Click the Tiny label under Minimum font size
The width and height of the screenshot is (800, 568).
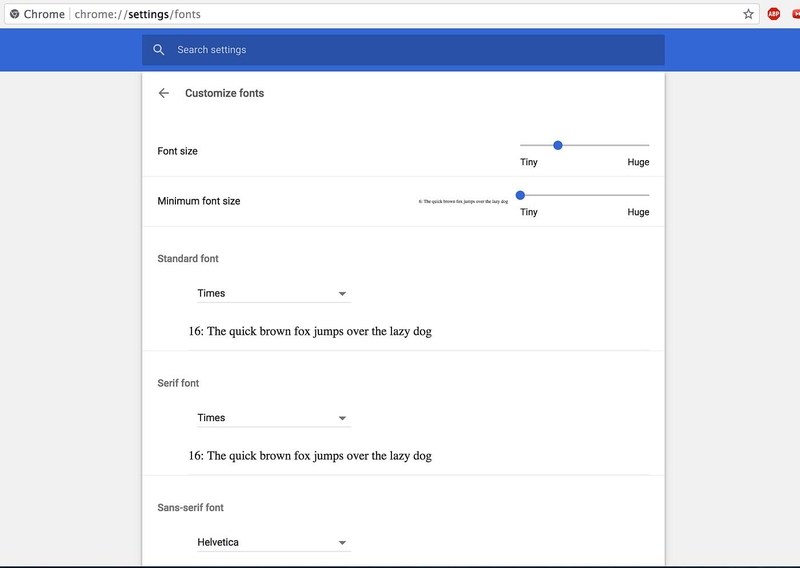529,212
